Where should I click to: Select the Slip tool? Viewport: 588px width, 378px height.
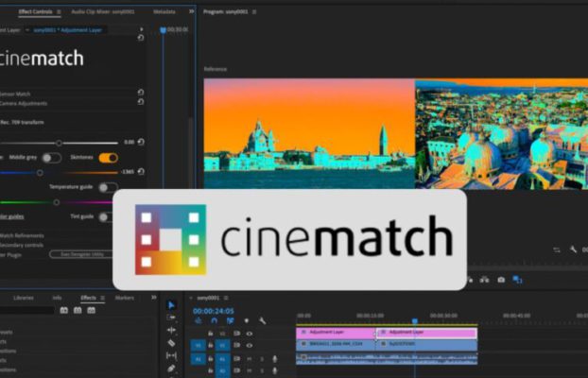click(171, 355)
